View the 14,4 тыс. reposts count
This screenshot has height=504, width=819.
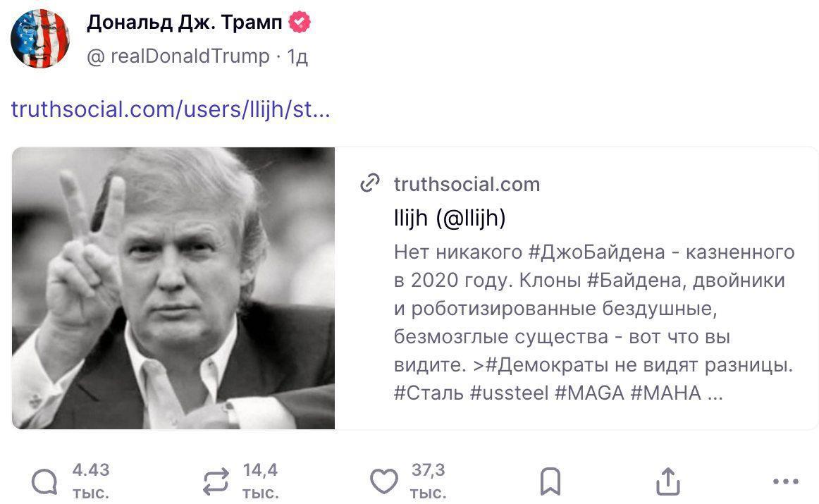[260, 481]
